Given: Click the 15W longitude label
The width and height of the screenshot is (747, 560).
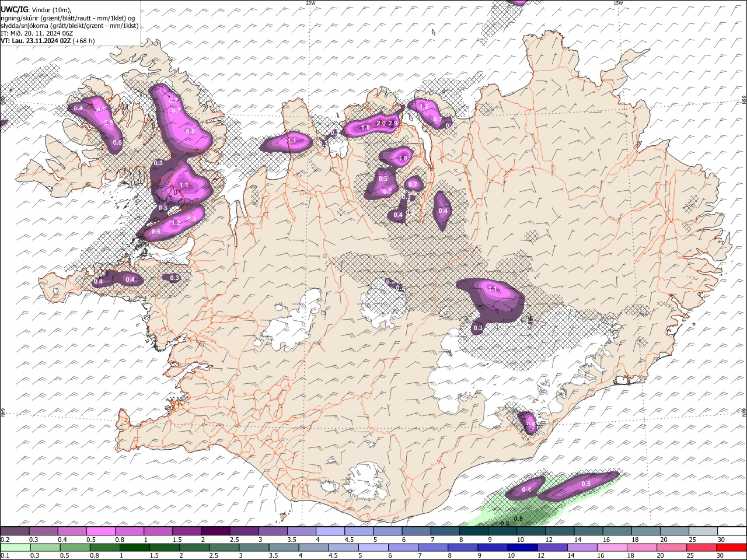Looking at the screenshot, I should [x=618, y=3].
